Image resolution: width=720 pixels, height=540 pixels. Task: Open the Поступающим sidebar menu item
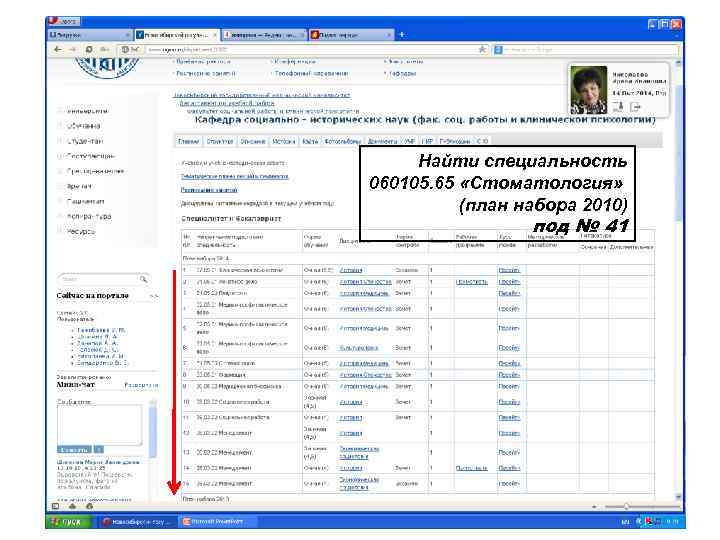[90, 156]
